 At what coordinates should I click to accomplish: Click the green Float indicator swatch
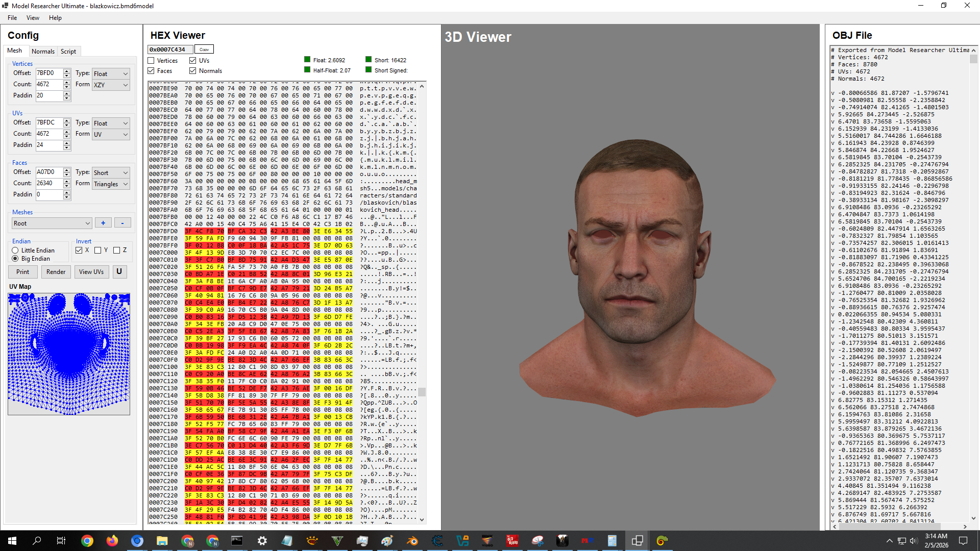307,59
